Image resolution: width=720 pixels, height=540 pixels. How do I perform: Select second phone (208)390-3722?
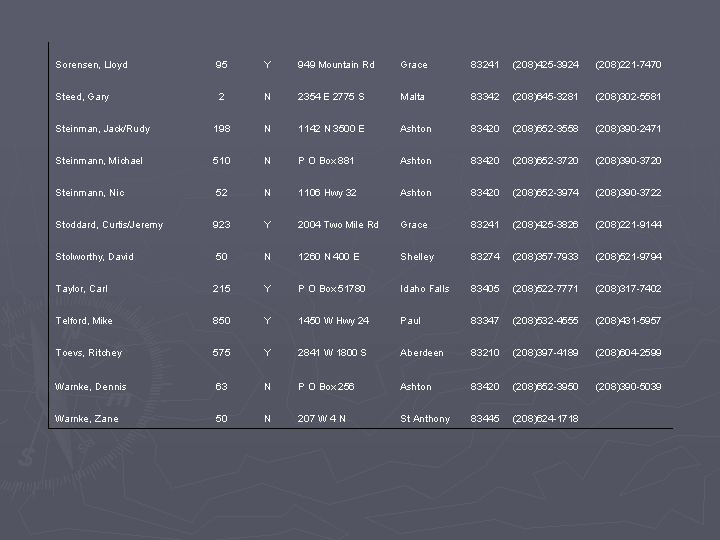coord(628,193)
